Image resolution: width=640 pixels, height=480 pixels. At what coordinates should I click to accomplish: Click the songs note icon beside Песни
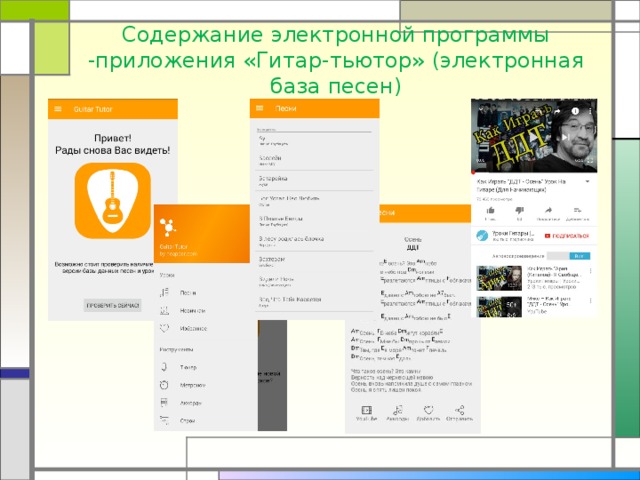pos(164,293)
